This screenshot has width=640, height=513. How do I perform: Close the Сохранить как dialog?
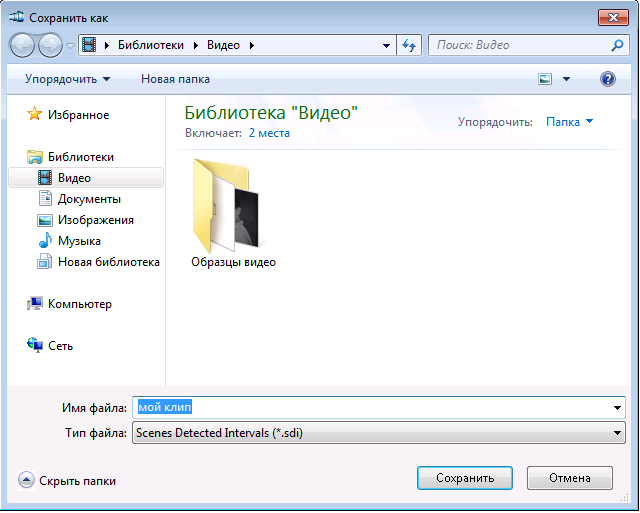[613, 18]
